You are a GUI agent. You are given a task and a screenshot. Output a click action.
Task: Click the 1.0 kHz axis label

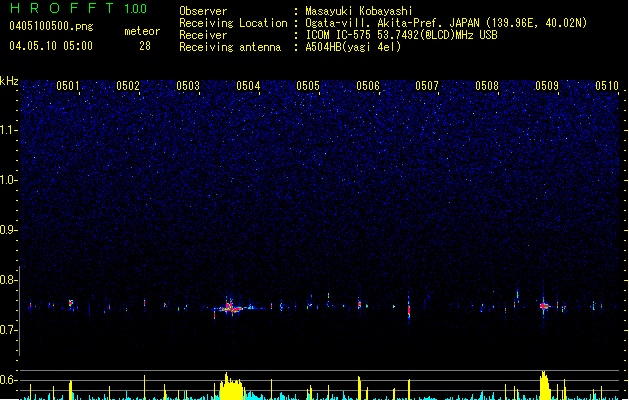[x=8, y=180]
